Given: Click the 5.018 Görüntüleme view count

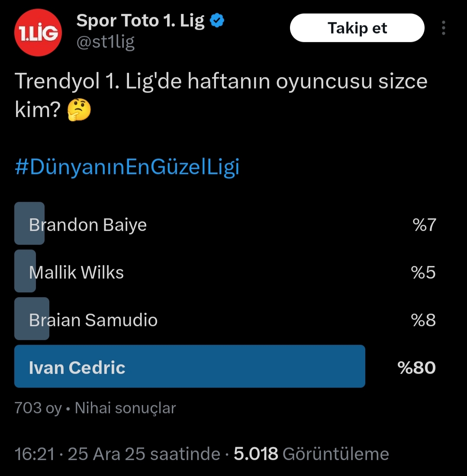Looking at the screenshot, I should (311, 454).
